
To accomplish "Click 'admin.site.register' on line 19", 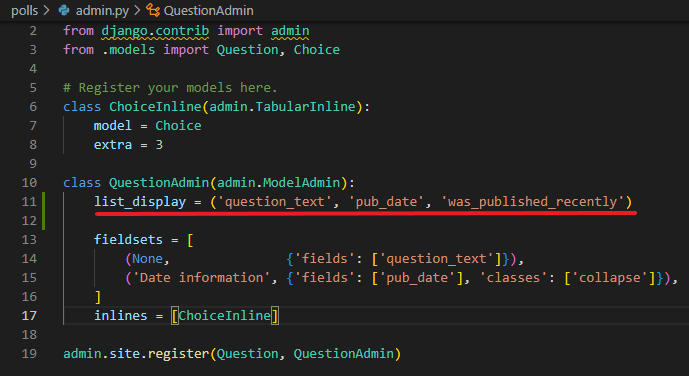I will coord(136,354).
